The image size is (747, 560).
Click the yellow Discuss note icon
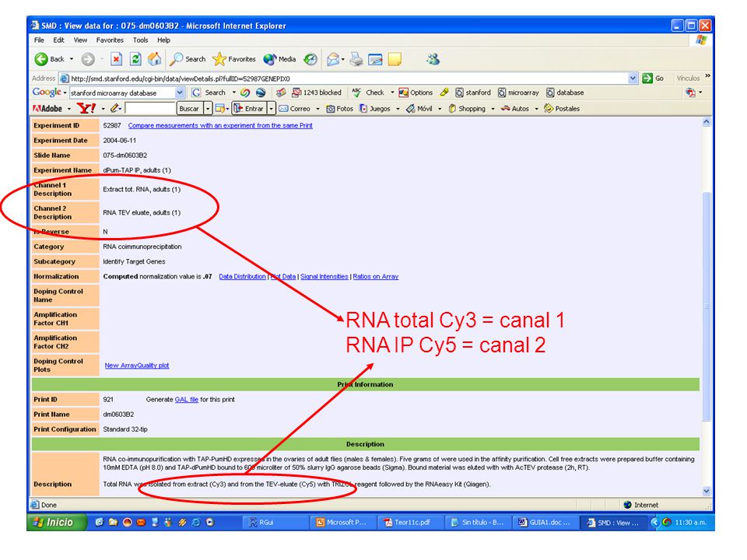click(x=395, y=59)
